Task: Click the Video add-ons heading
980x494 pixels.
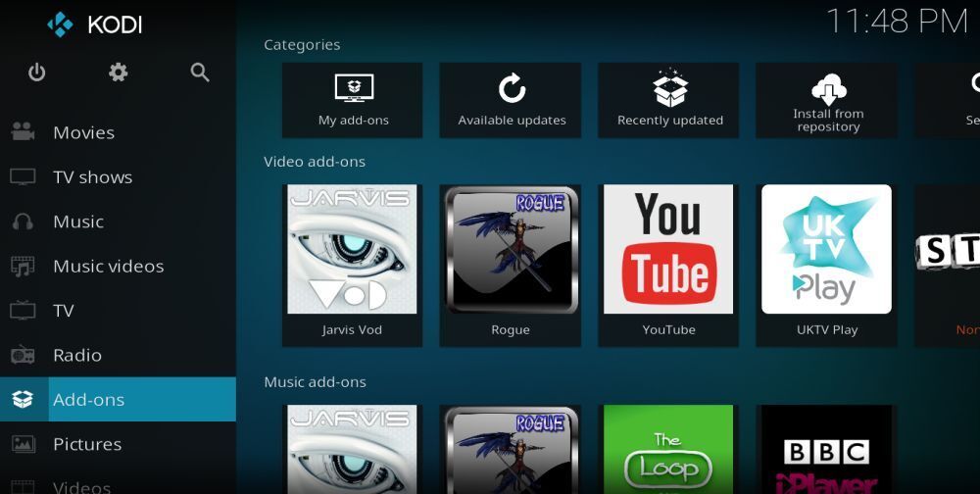Action: (x=315, y=162)
